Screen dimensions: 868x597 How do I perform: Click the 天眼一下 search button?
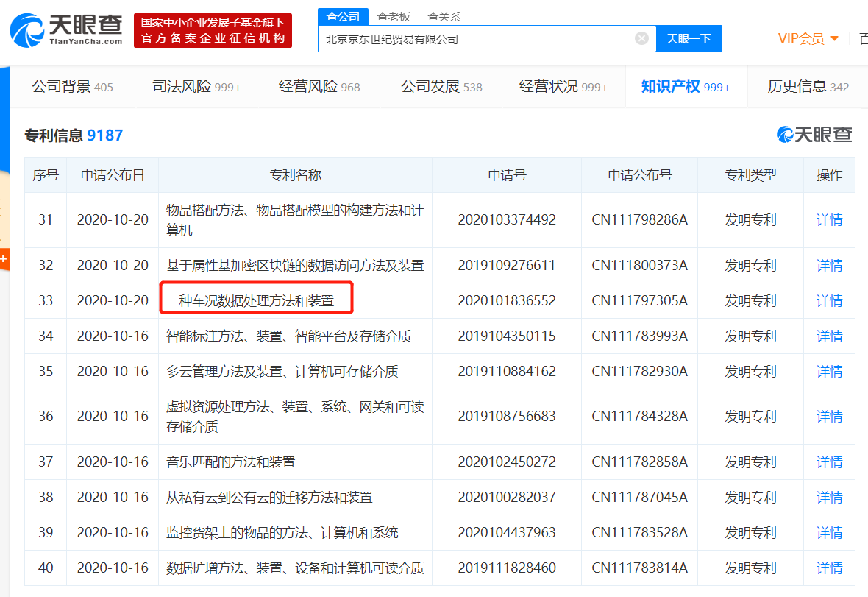[689, 39]
